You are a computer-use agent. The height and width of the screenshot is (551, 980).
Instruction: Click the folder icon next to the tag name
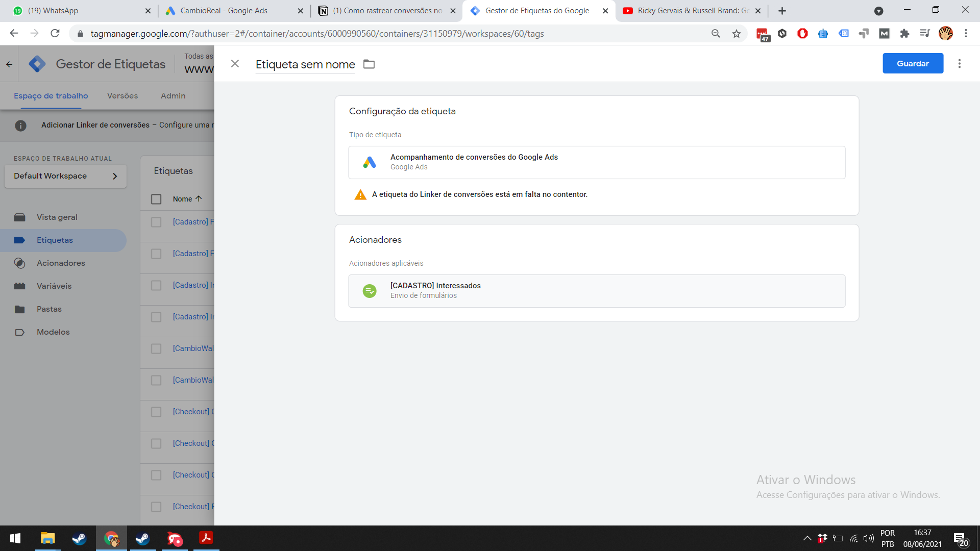[369, 64]
